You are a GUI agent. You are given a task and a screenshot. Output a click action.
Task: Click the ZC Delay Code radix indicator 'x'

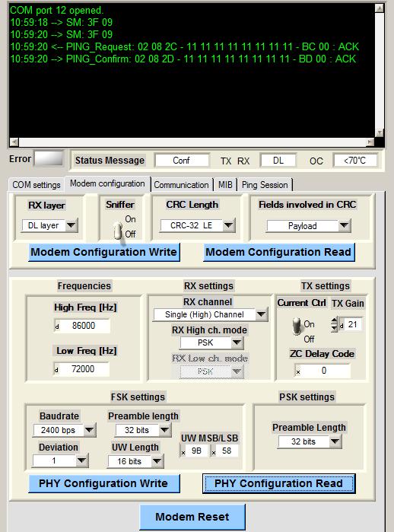point(298,372)
